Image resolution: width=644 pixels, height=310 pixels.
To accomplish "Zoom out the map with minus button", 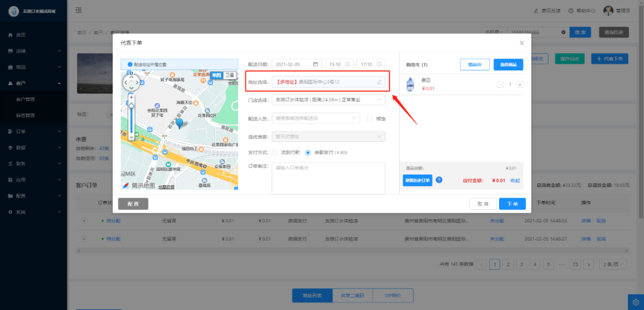I will coord(131,137).
